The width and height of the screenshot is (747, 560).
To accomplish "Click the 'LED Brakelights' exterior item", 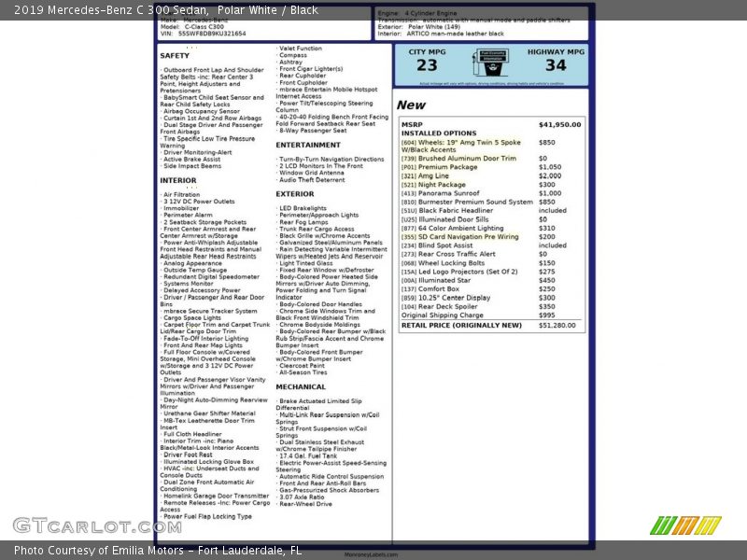I will tap(303, 208).
